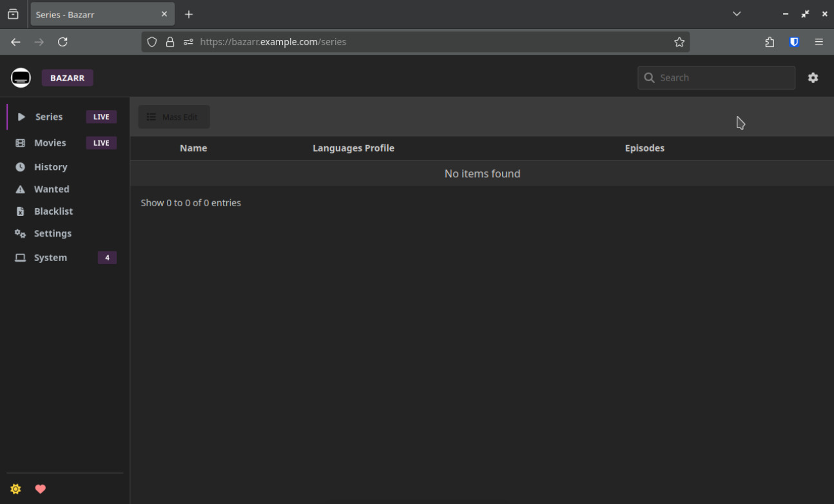This screenshot has height=504, width=834.
Task: Open the browser hamburger menu
Action: click(819, 42)
